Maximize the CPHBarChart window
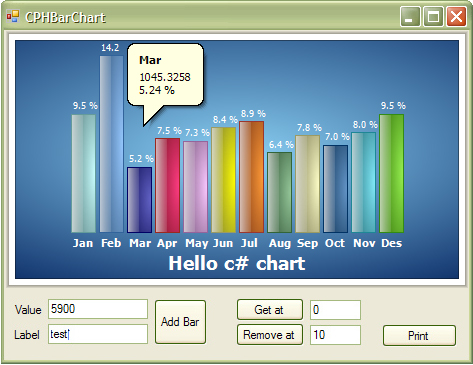 (433, 16)
